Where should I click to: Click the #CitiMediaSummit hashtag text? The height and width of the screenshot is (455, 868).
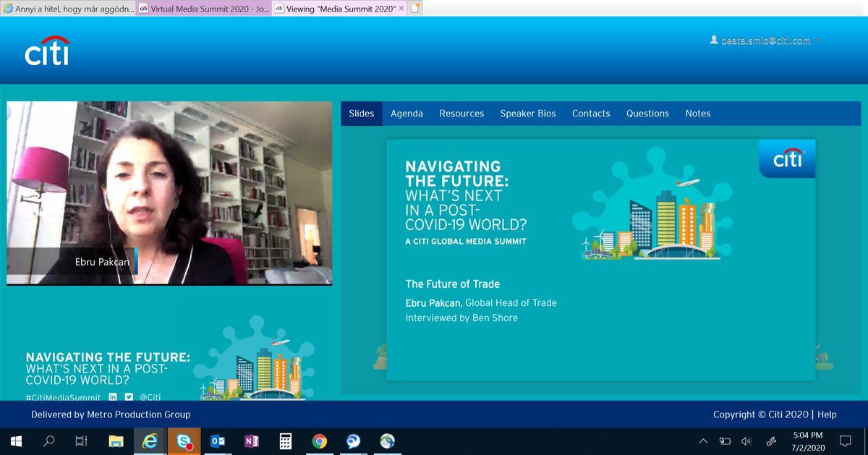(x=64, y=397)
